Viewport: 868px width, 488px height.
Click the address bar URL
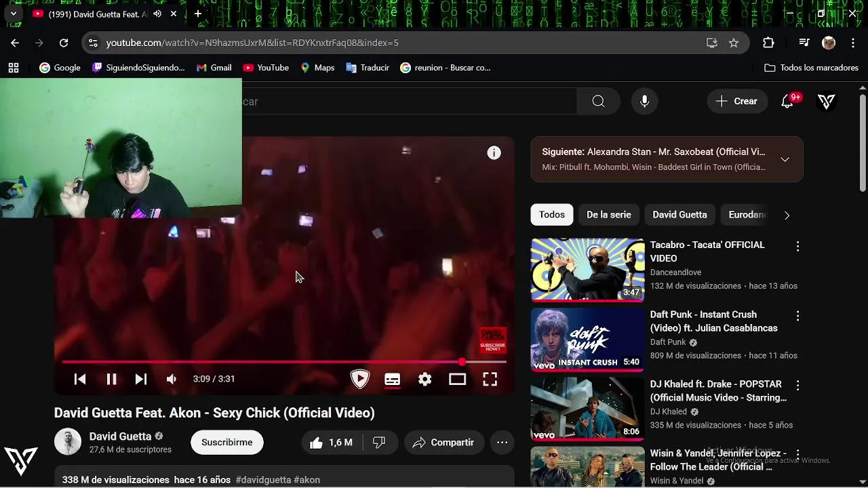tap(252, 43)
